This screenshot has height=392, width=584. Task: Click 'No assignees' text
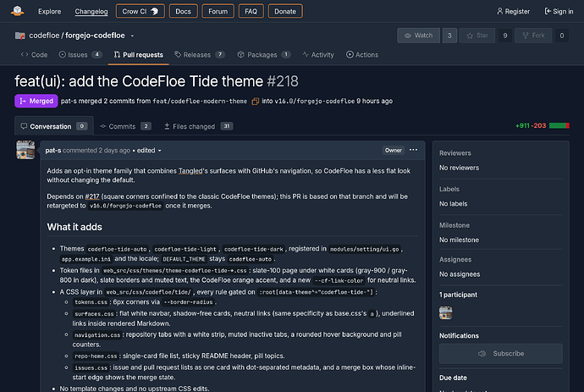pos(460,274)
